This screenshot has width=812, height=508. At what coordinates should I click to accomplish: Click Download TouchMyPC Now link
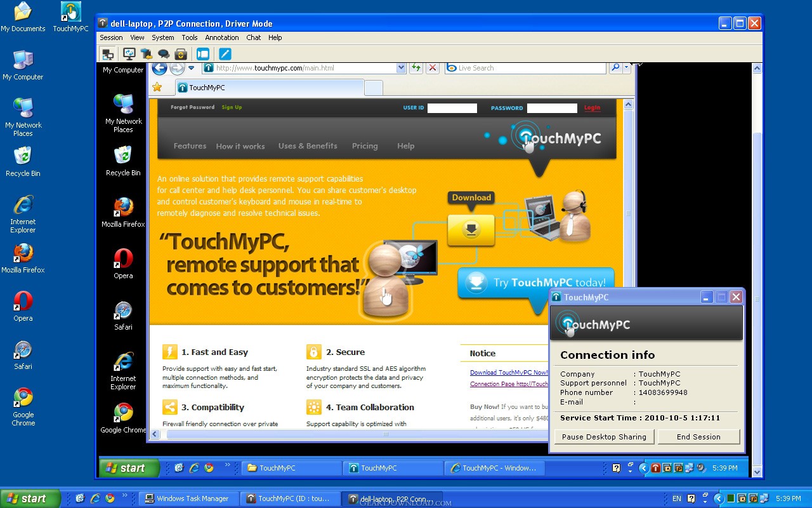click(x=509, y=373)
